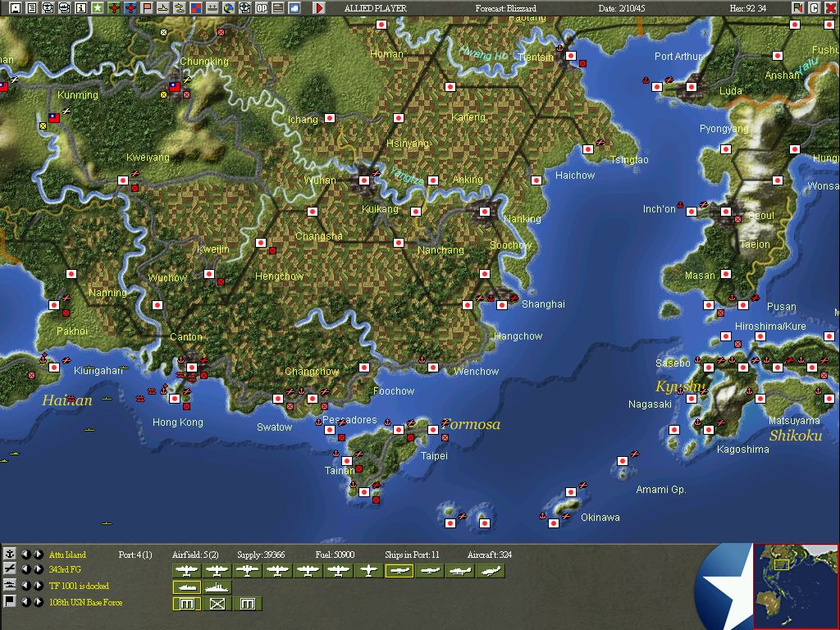Open 'TF 1001 is docked' task force
The height and width of the screenshot is (630, 840).
point(79,586)
